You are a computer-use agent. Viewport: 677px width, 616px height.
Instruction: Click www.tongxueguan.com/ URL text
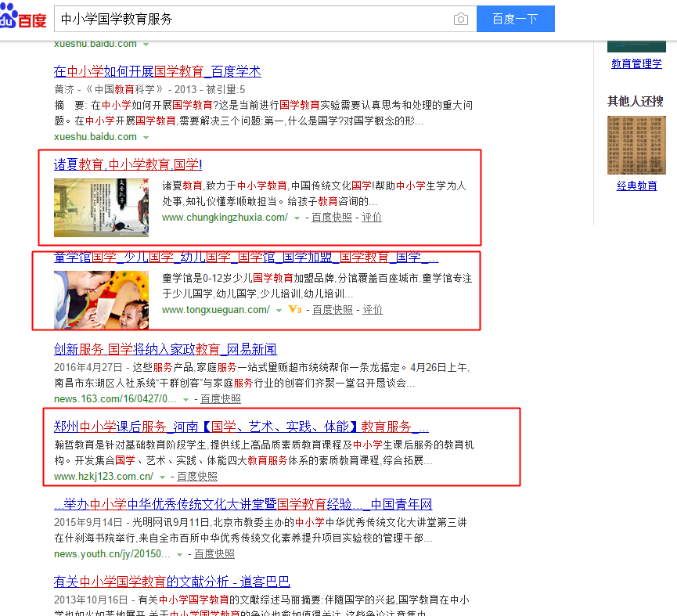click(x=216, y=309)
